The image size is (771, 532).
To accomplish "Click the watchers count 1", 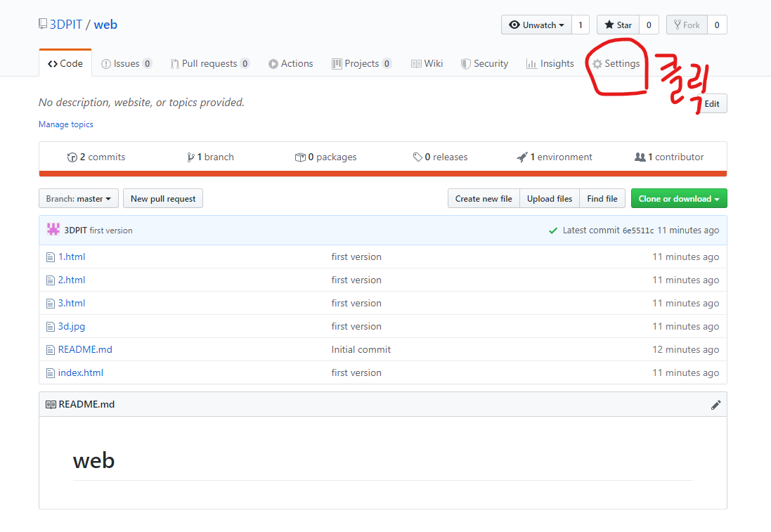I will click(x=581, y=25).
